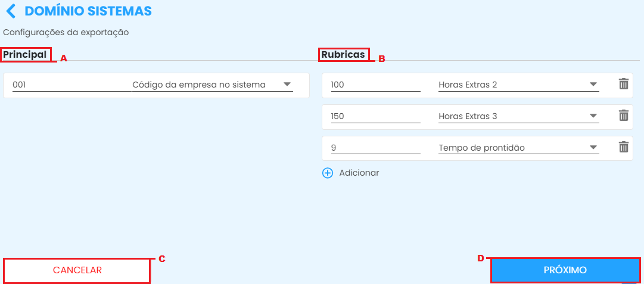Viewport: 644px width, 284px height.
Task: Delete the Horas Extras 3 rubric row
Action: (x=623, y=116)
